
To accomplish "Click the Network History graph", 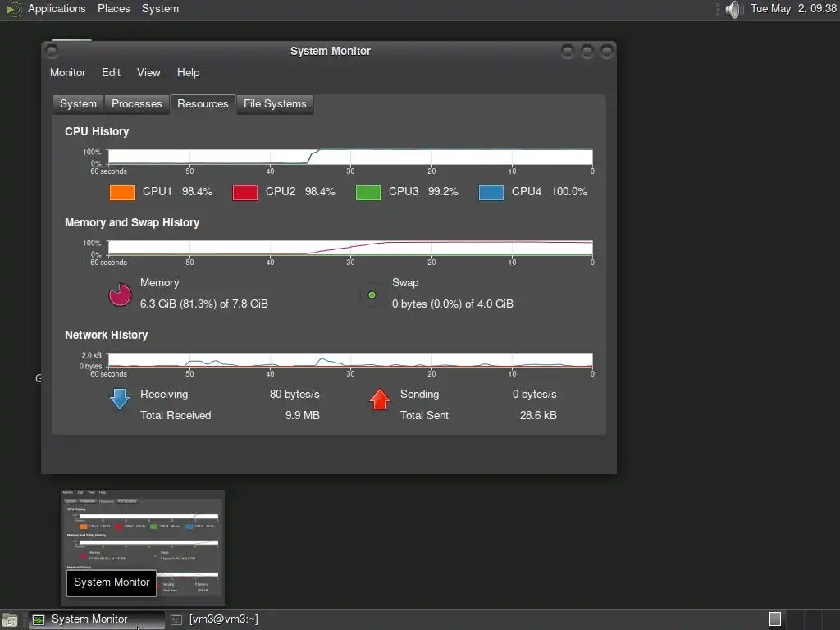I will point(350,360).
